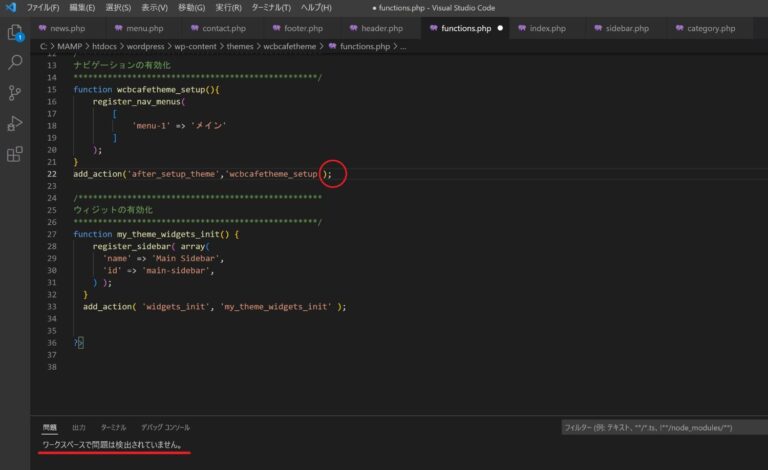768x470 pixels.
Task: Select the functions.php editor tab
Action: [x=466, y=28]
